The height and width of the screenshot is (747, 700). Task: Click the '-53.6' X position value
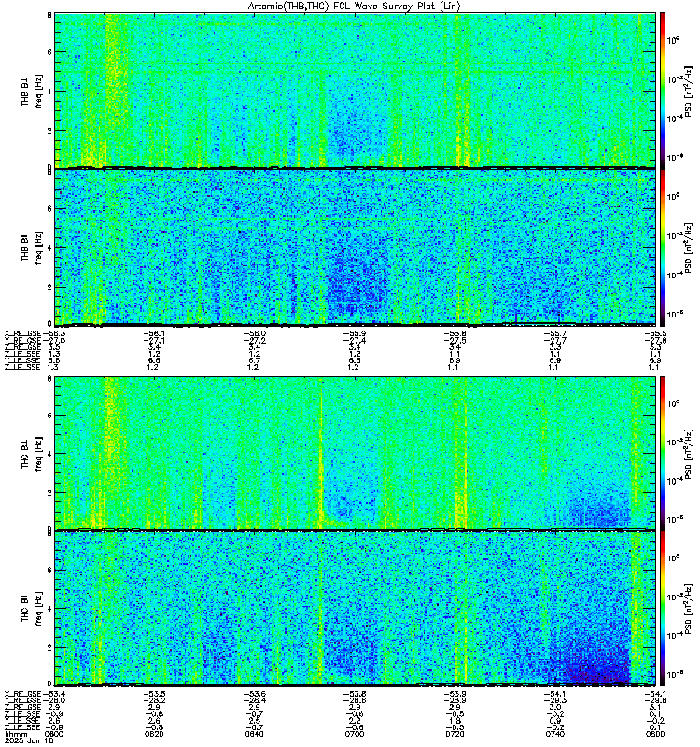point(254,694)
